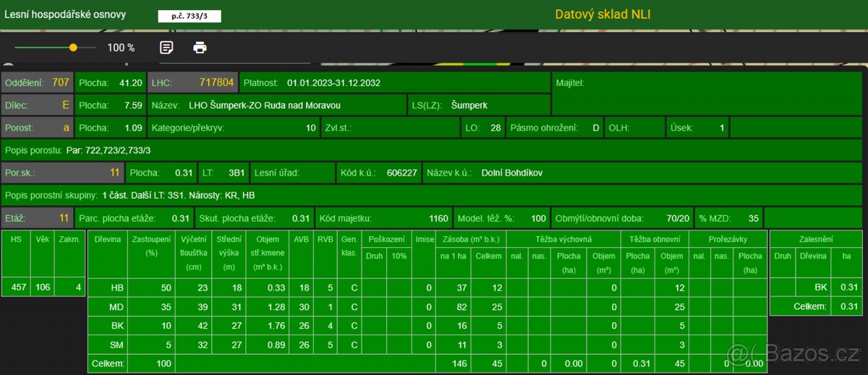868x375 pixels.
Task: Open the notes document icon
Action: pos(166,48)
